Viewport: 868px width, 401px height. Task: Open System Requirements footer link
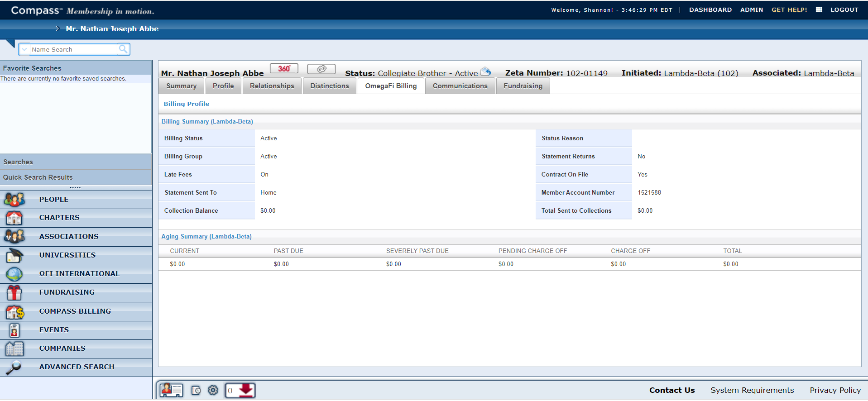point(752,390)
